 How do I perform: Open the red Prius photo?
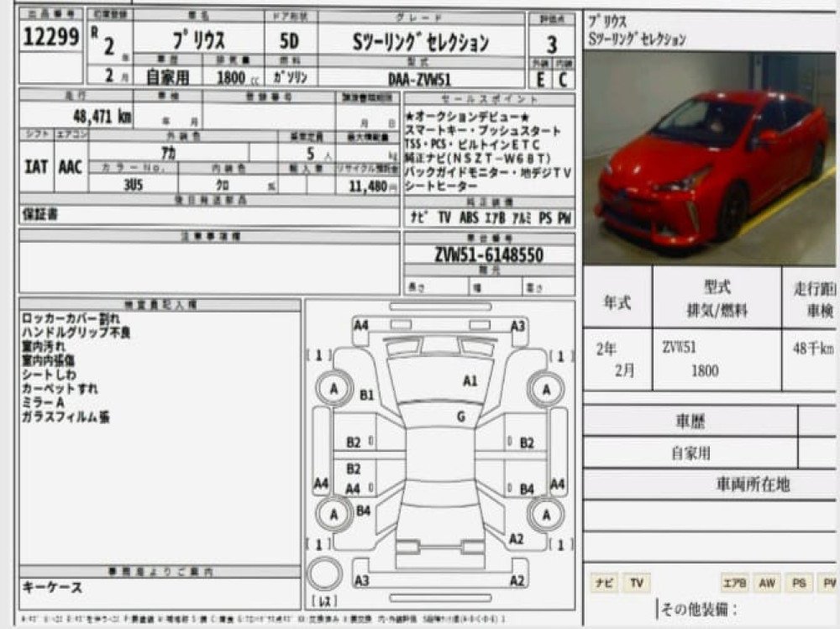pyautogui.click(x=710, y=158)
